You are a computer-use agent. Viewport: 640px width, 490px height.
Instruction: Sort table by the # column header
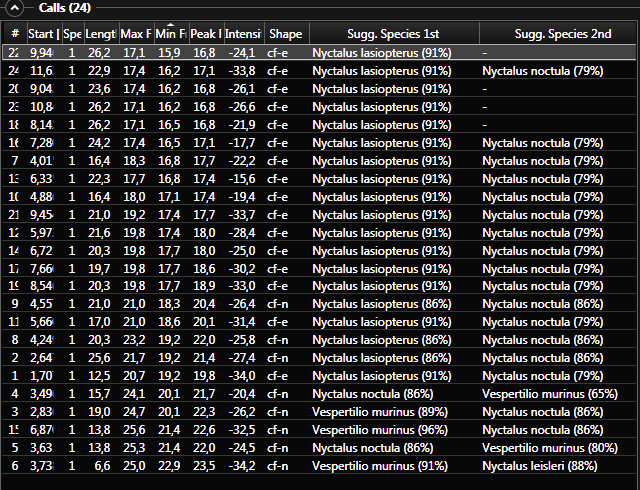point(14,34)
